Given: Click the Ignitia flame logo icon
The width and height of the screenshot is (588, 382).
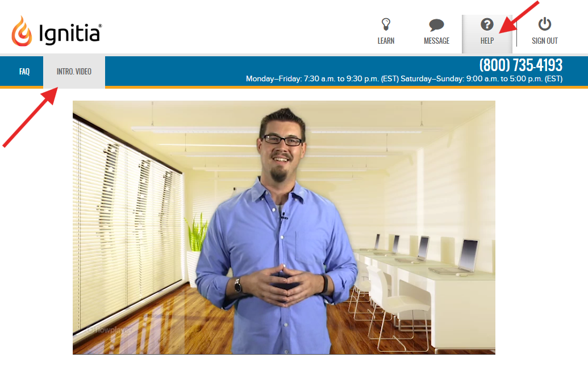Looking at the screenshot, I should click(x=22, y=31).
